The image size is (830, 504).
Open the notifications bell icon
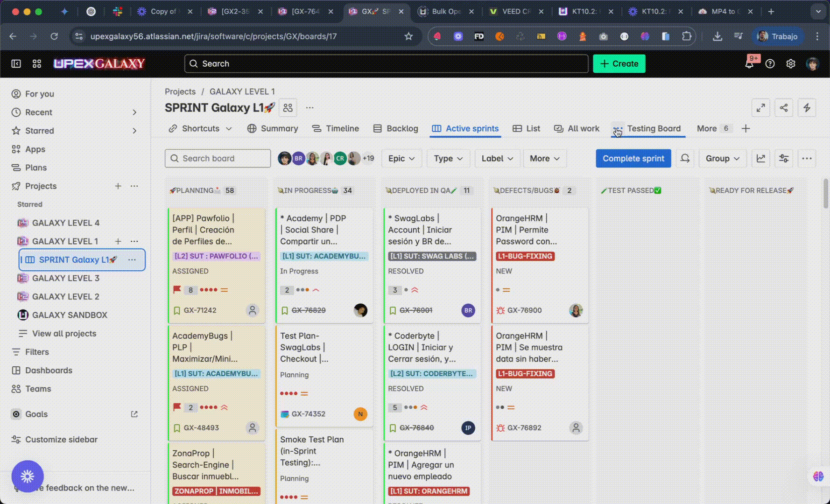749,64
